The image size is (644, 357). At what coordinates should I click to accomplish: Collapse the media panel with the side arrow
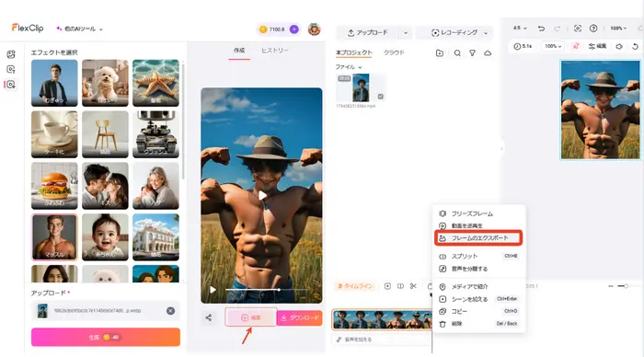tap(501, 149)
